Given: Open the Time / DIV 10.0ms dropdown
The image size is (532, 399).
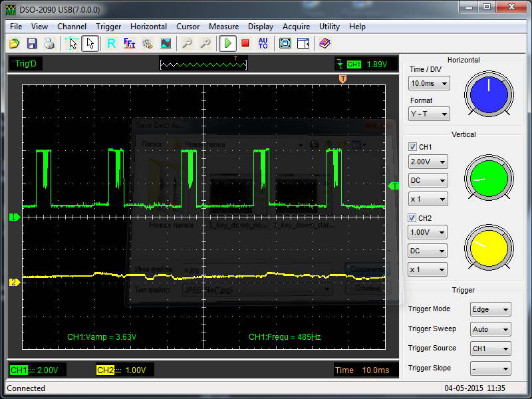Looking at the screenshot, I should coord(429,84).
